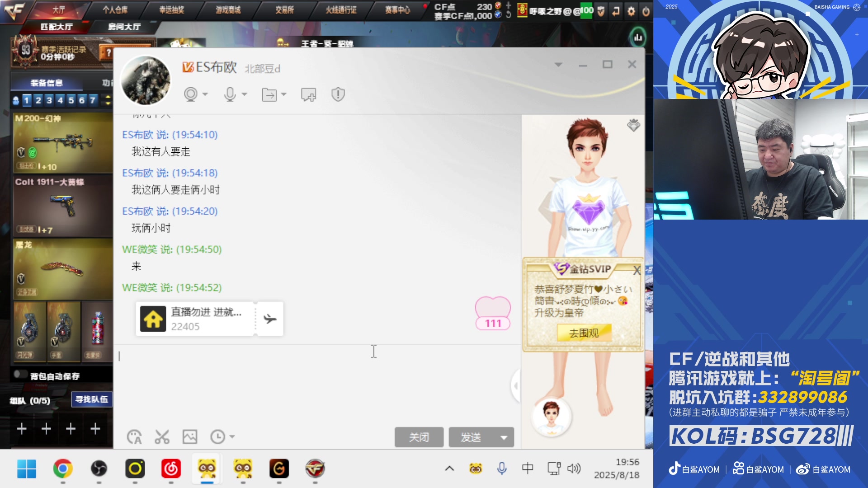Viewport: 868px width, 488px height.
Task: Open the 赛事中心 tab
Action: [397, 9]
